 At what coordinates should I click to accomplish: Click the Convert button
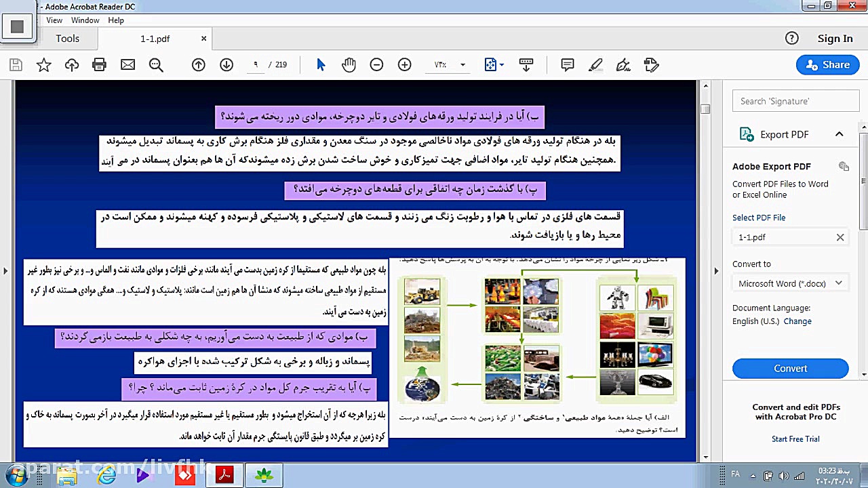(x=790, y=368)
